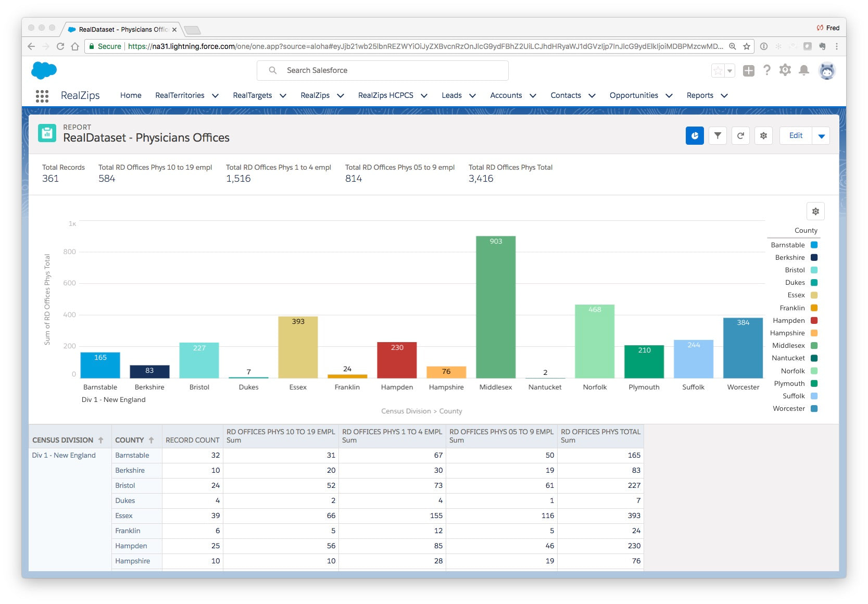Open the Barnstable county link in table
The width and height of the screenshot is (868, 604).
[132, 455]
